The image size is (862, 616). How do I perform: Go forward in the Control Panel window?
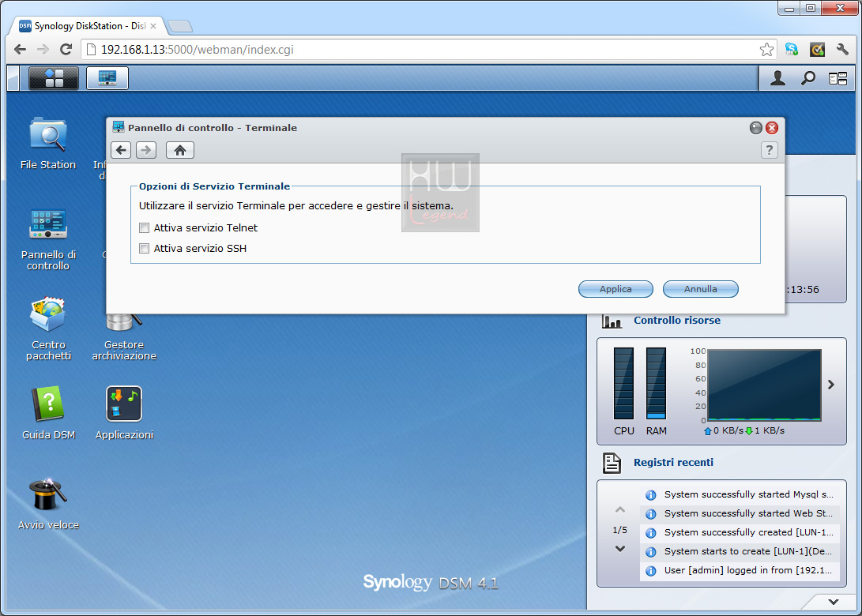pyautogui.click(x=146, y=150)
